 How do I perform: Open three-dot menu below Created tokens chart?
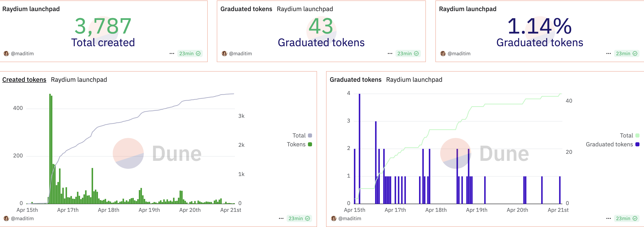pyautogui.click(x=281, y=219)
